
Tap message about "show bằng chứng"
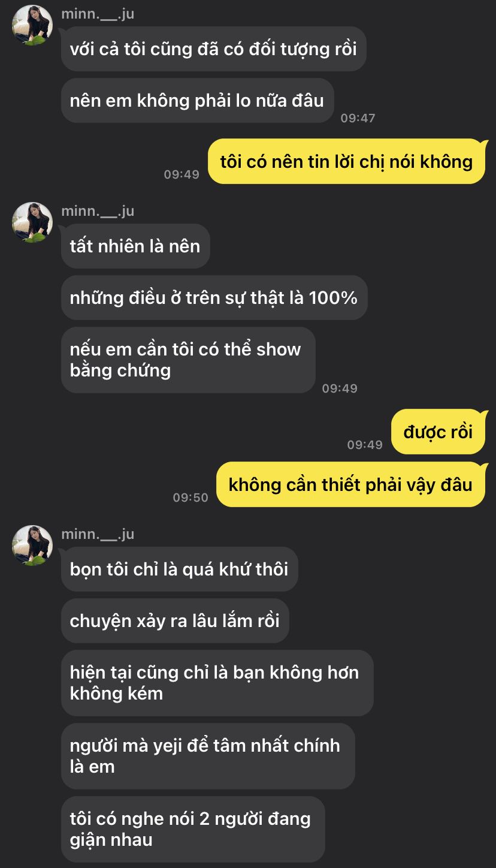pos(188,360)
